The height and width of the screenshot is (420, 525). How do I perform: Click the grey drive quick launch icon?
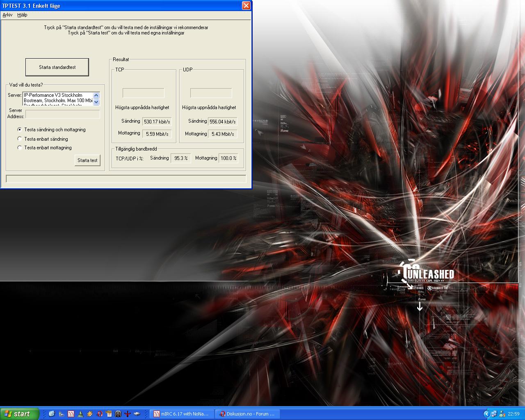coord(137,414)
